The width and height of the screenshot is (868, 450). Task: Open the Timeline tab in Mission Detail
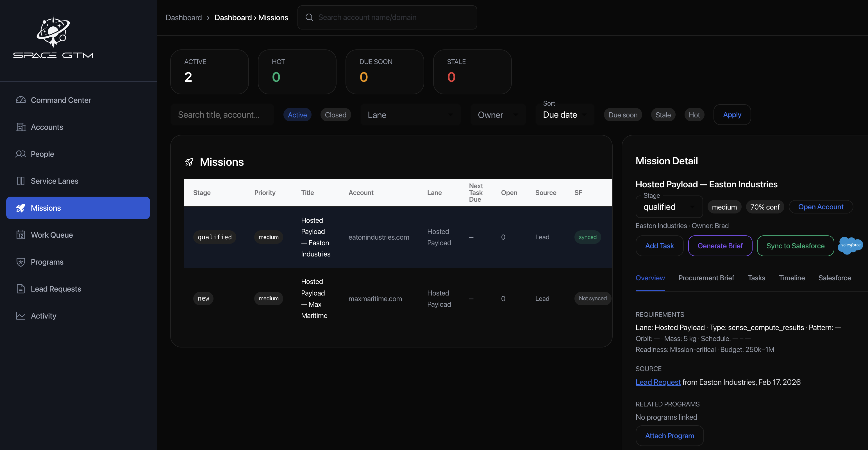(x=792, y=278)
